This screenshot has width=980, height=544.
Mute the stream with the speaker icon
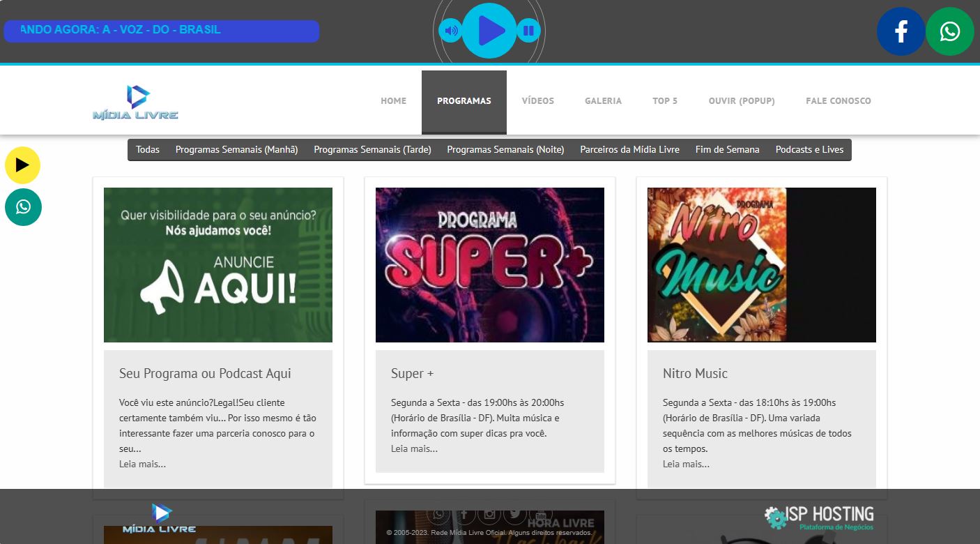click(x=450, y=31)
